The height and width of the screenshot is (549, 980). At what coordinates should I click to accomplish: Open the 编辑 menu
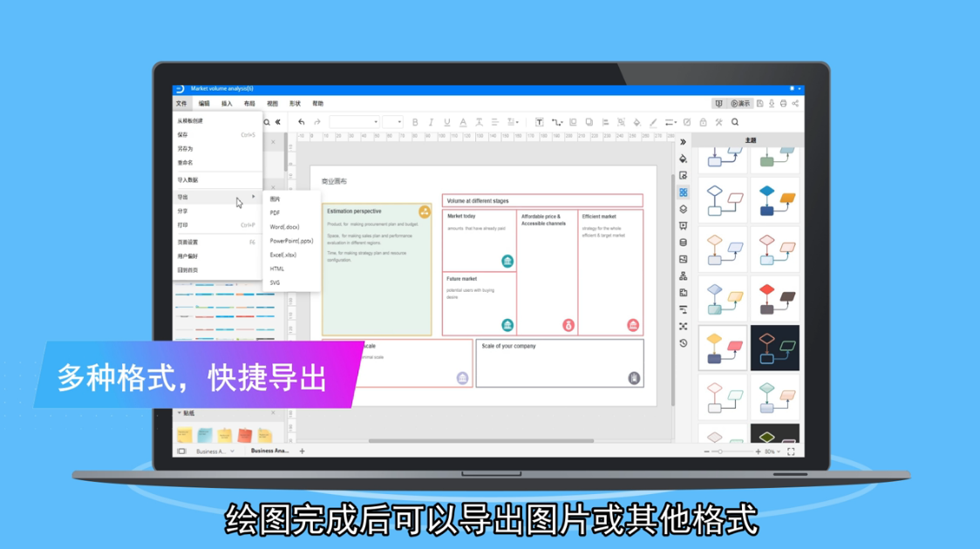tap(204, 104)
